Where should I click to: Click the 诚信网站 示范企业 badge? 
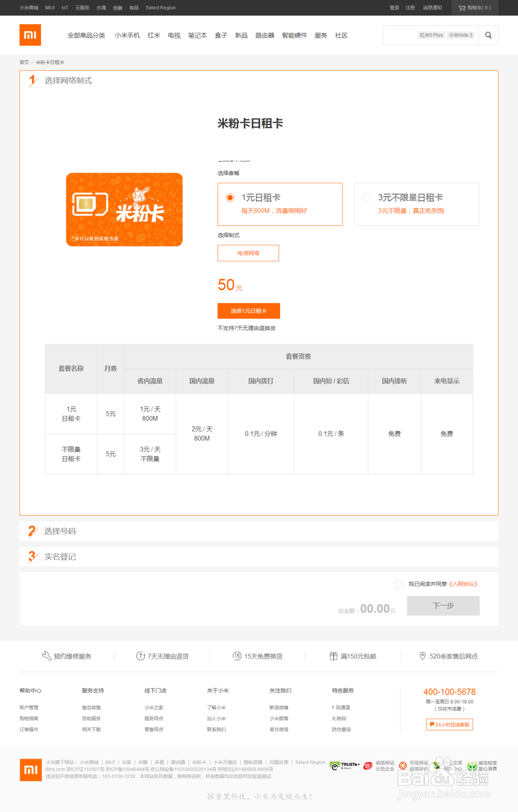[379, 766]
